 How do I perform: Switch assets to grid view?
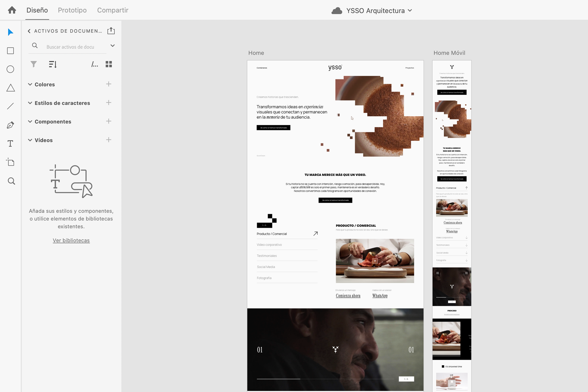109,64
